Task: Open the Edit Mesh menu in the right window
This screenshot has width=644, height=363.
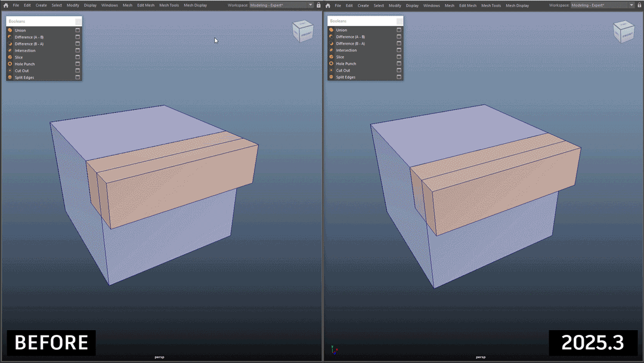Action: point(467,5)
